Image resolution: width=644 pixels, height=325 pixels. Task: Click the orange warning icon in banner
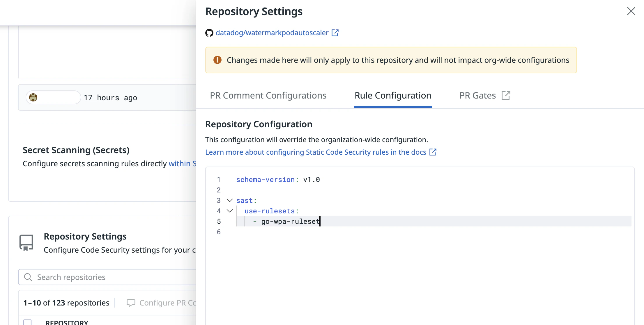pos(217,60)
